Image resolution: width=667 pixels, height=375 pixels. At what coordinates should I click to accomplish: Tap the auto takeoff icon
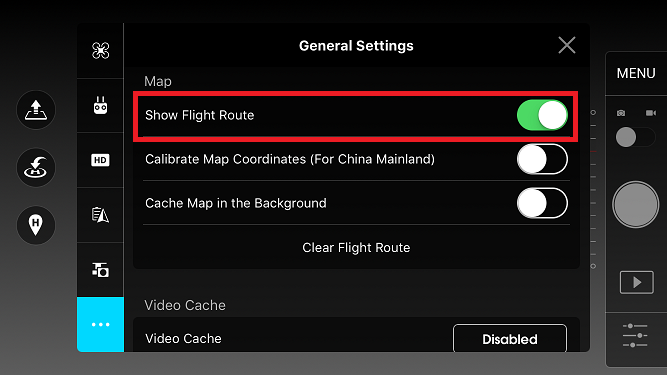(36, 110)
